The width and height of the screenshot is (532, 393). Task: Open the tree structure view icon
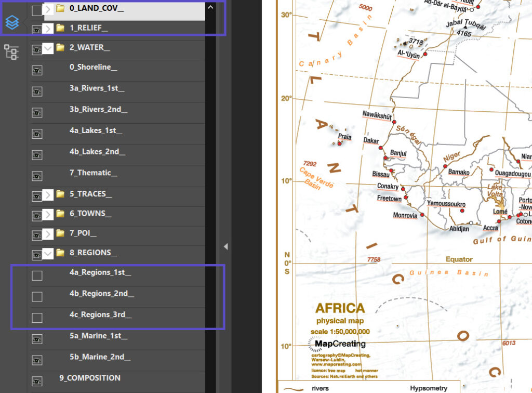point(10,52)
